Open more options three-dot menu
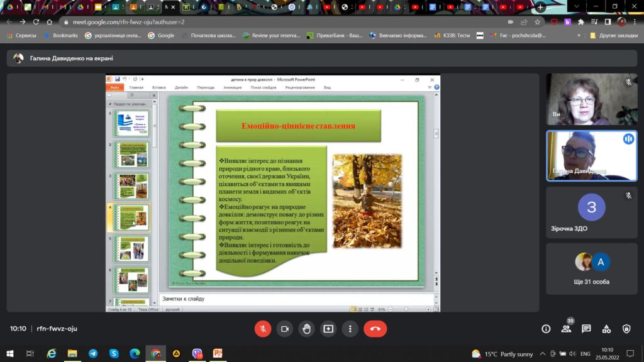The width and height of the screenshot is (644, 362). point(350,329)
